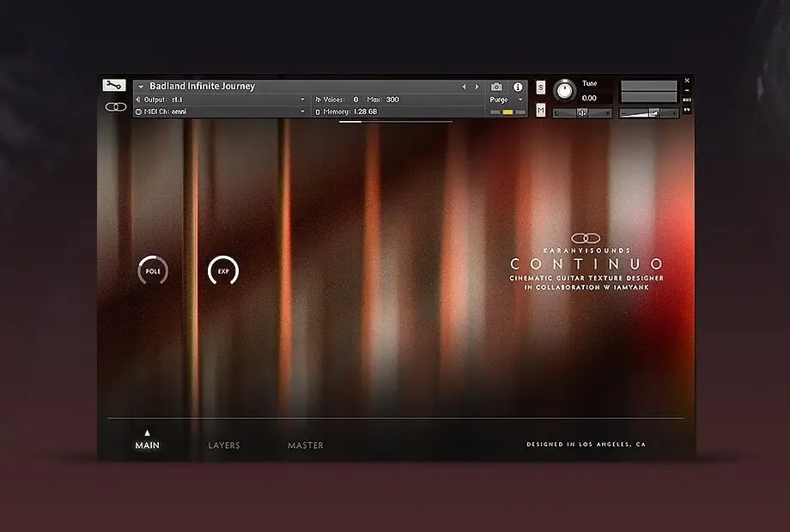Viewport: 790px width, 532px height.
Task: Click the Max voices 300 value
Action: point(392,100)
